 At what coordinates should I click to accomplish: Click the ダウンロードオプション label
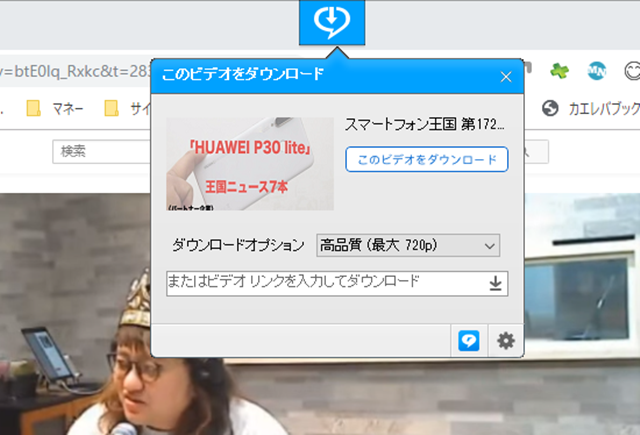(238, 245)
